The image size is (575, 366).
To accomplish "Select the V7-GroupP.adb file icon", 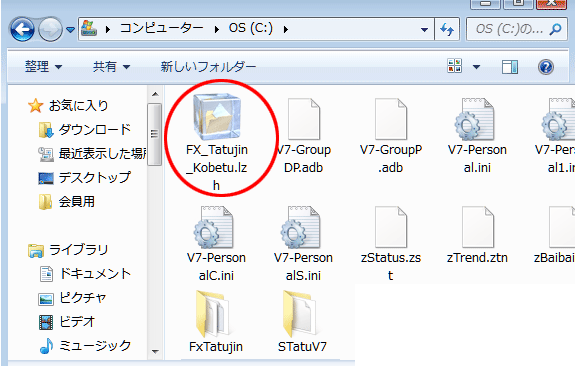I will (391, 119).
